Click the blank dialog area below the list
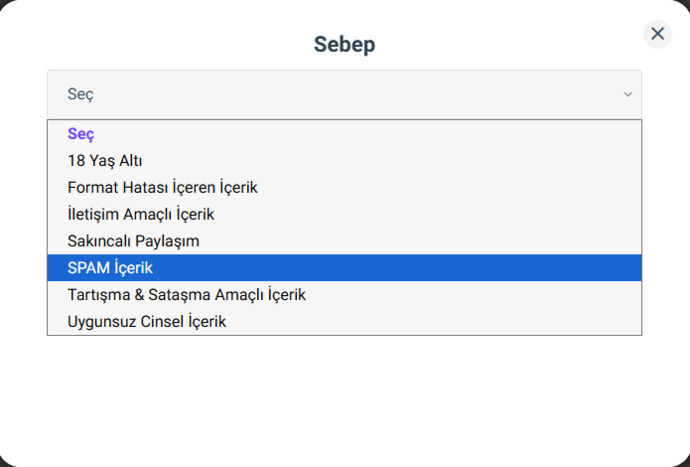This screenshot has width=690, height=467. coord(344,396)
